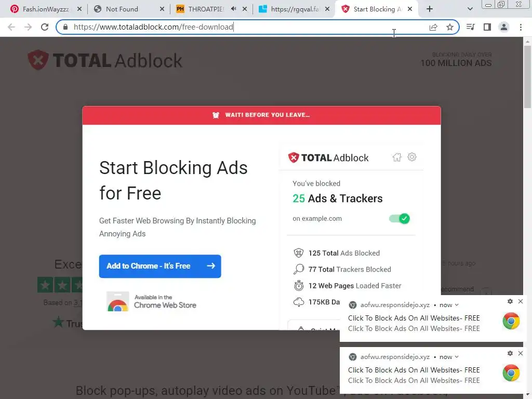Switch to the Not Found tab
This screenshot has height=399, width=532.
click(x=122, y=9)
